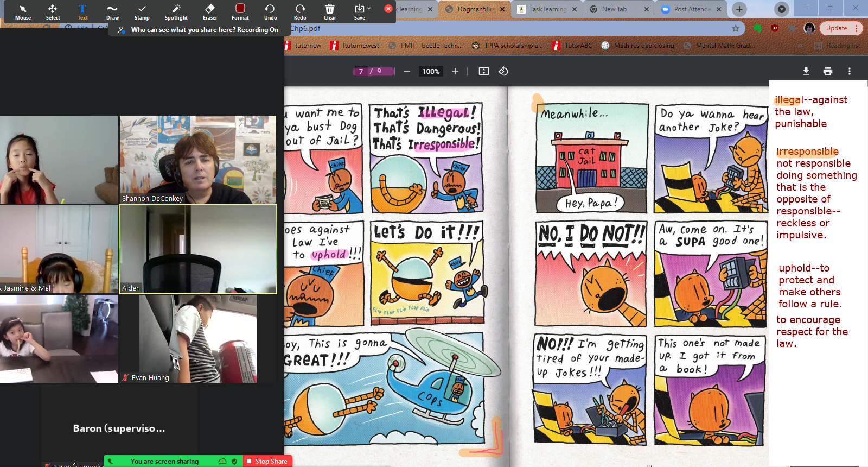
Task: Select the Mouse annotation tool
Action: click(23, 11)
